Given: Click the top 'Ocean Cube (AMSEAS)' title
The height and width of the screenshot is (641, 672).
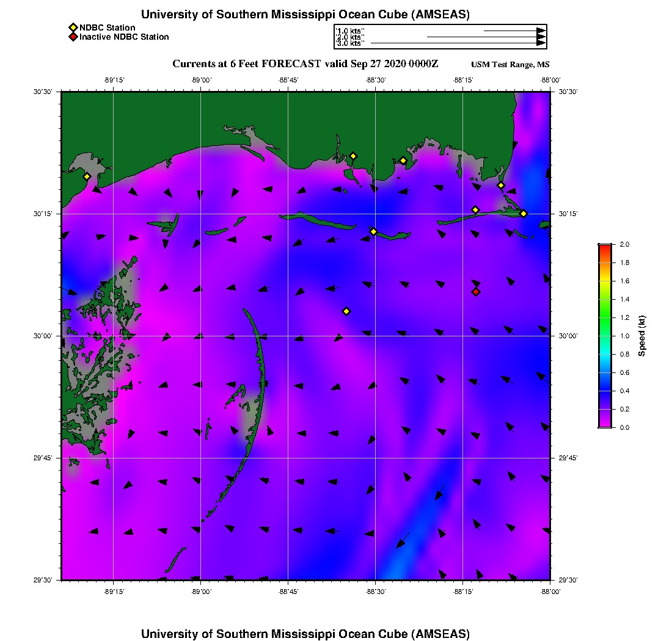Looking at the screenshot, I should 305,15.
